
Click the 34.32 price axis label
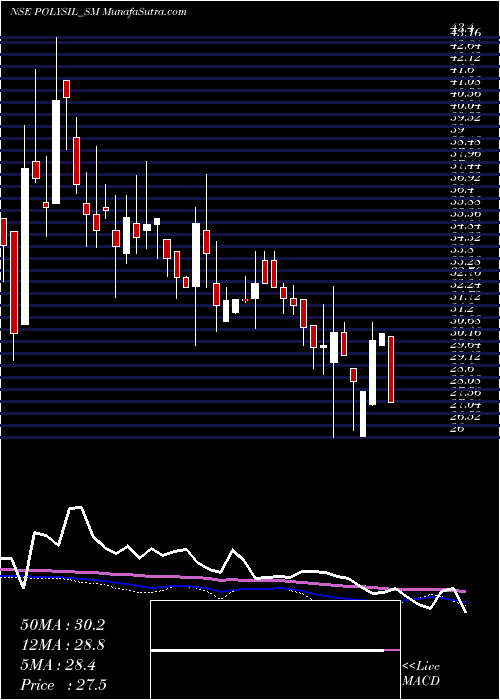click(466, 239)
